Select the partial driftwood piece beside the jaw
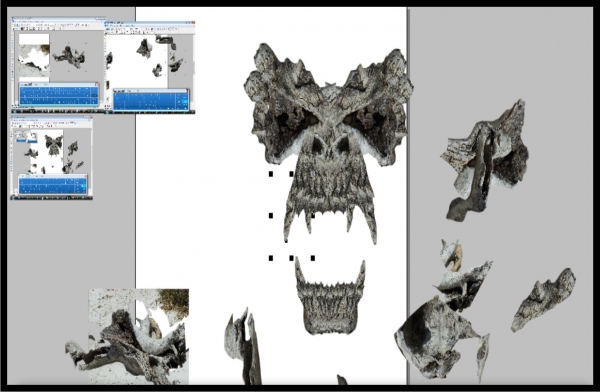600x392 pixels. 243,346
